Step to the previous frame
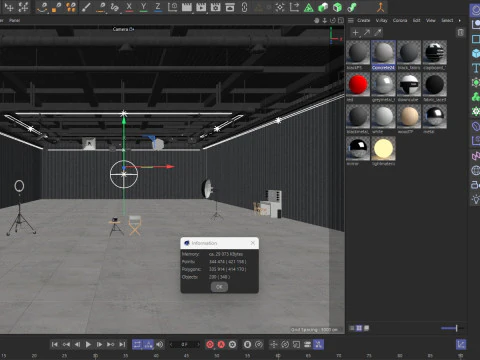 (x=77, y=344)
